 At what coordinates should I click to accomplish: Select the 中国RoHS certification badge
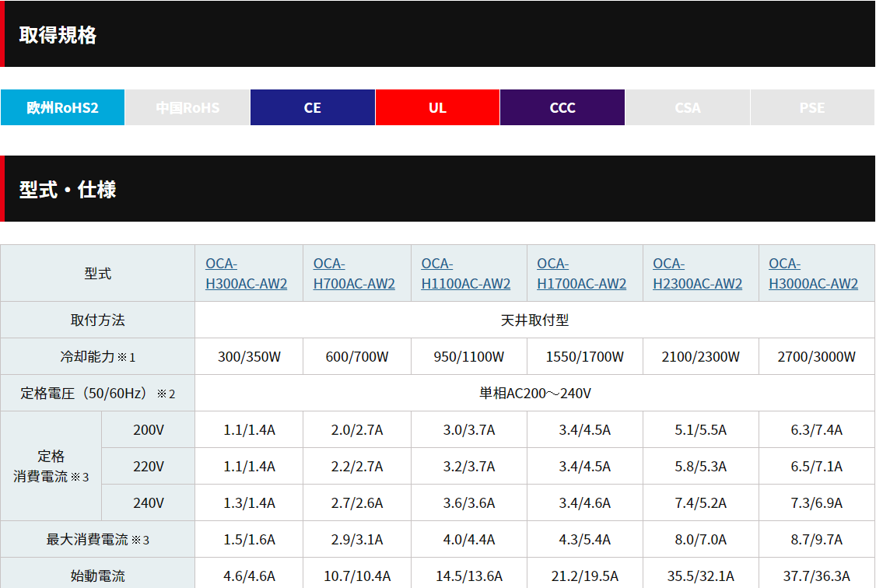click(187, 107)
